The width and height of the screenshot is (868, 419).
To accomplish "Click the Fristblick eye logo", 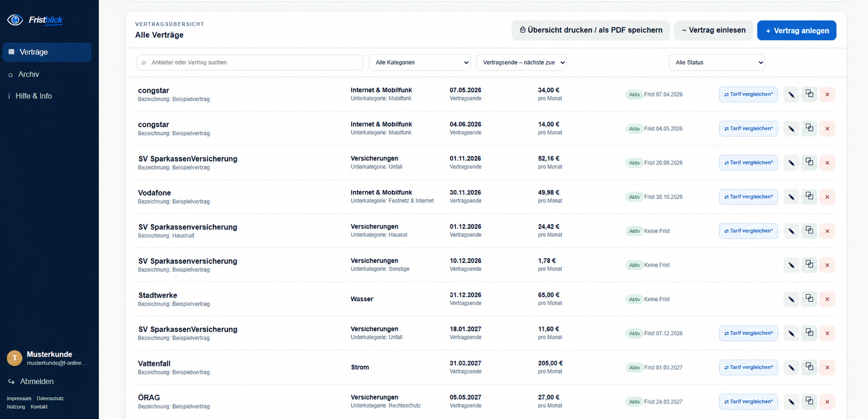I will (x=15, y=20).
